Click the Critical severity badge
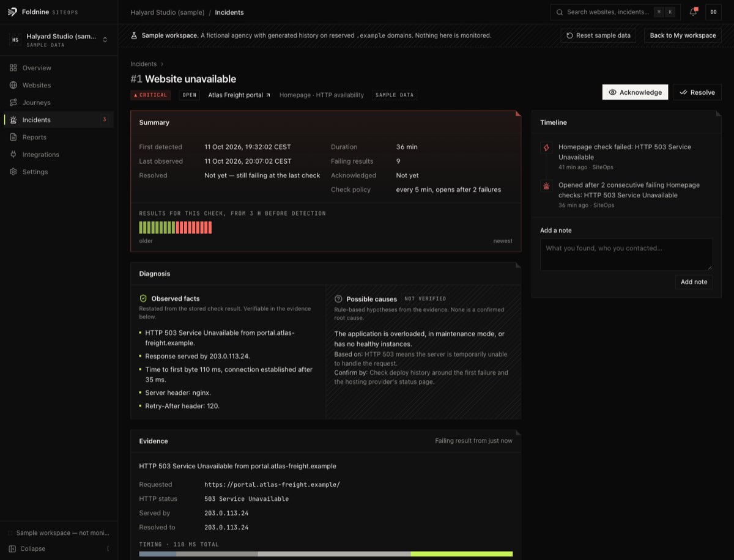 tap(150, 95)
